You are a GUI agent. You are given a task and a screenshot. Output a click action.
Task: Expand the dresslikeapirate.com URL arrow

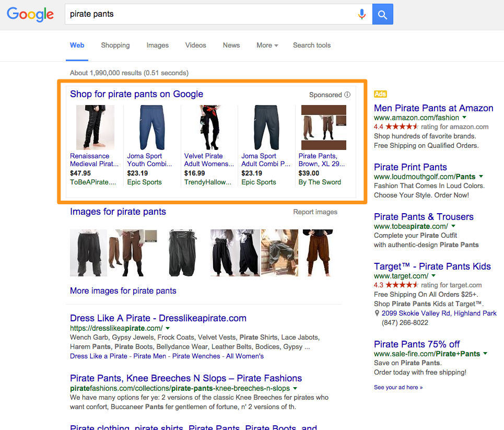coord(168,328)
